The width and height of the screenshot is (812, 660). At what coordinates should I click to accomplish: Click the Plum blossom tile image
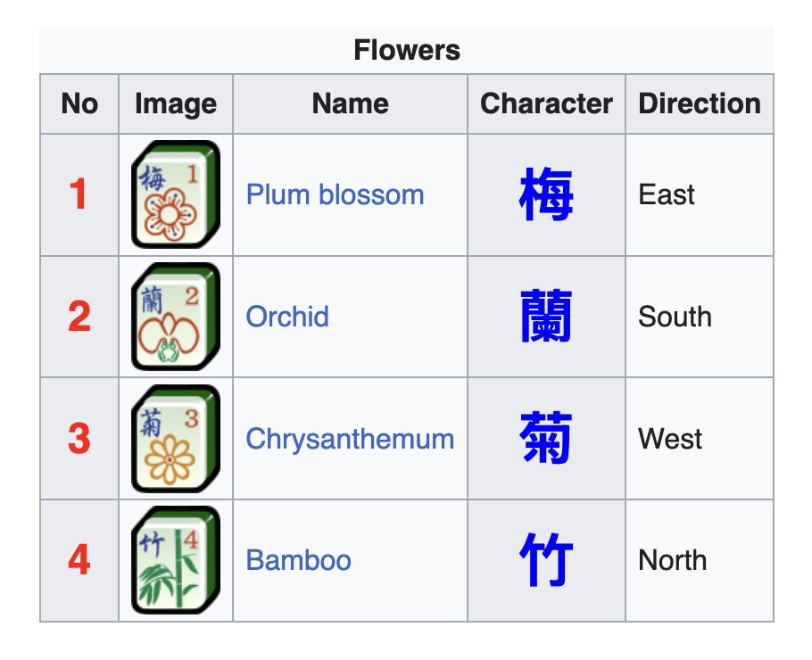click(x=175, y=194)
